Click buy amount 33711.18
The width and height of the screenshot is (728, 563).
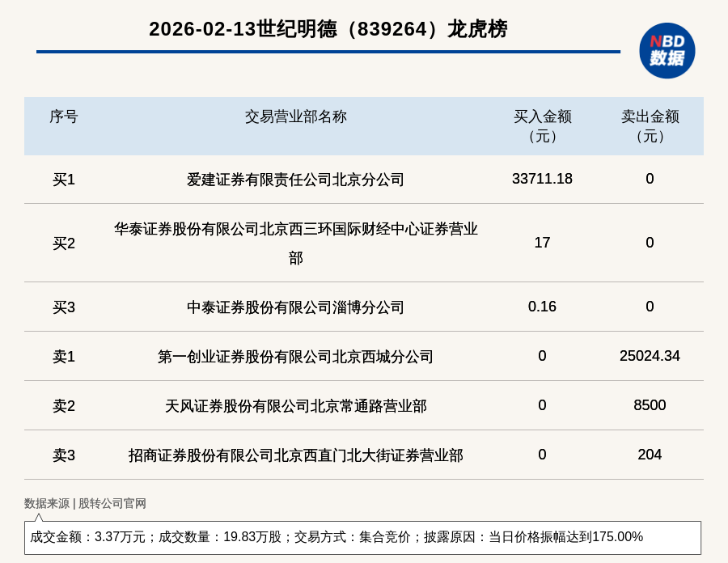click(542, 179)
